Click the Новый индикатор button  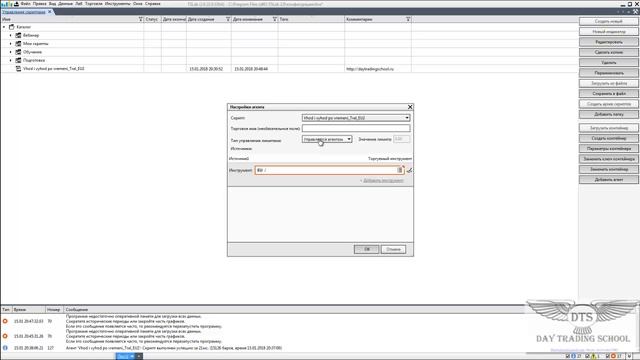[609, 31]
